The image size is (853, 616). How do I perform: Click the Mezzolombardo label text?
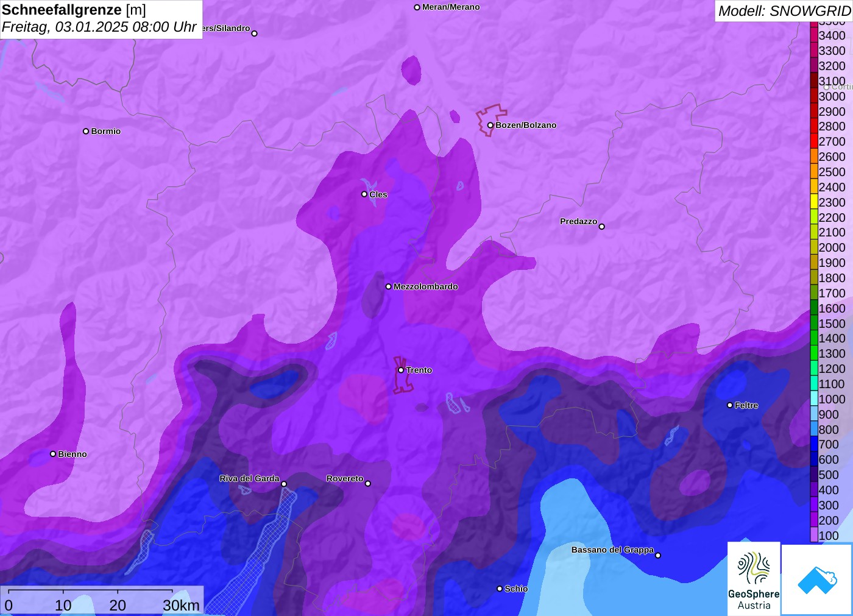tap(425, 286)
